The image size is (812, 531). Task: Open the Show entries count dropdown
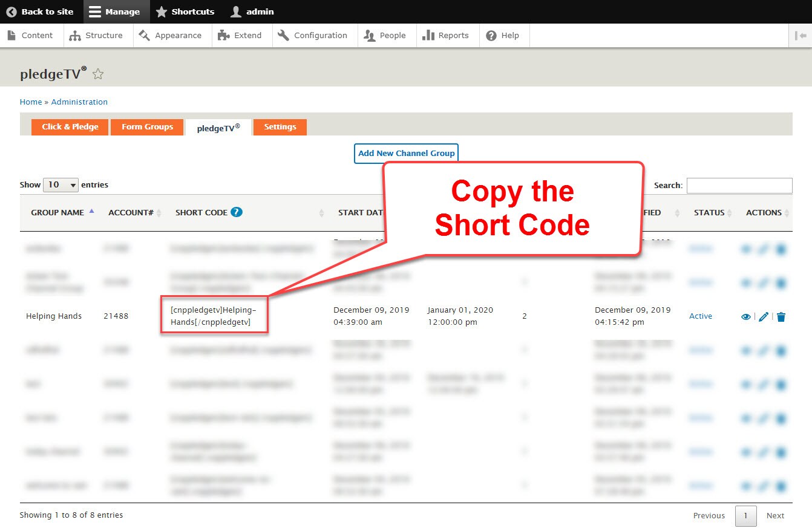tap(61, 184)
